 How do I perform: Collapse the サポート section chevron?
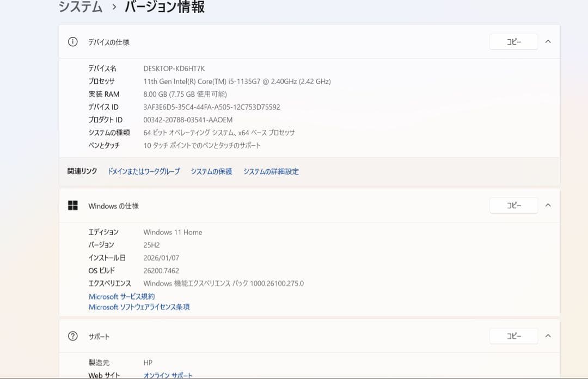click(x=548, y=336)
